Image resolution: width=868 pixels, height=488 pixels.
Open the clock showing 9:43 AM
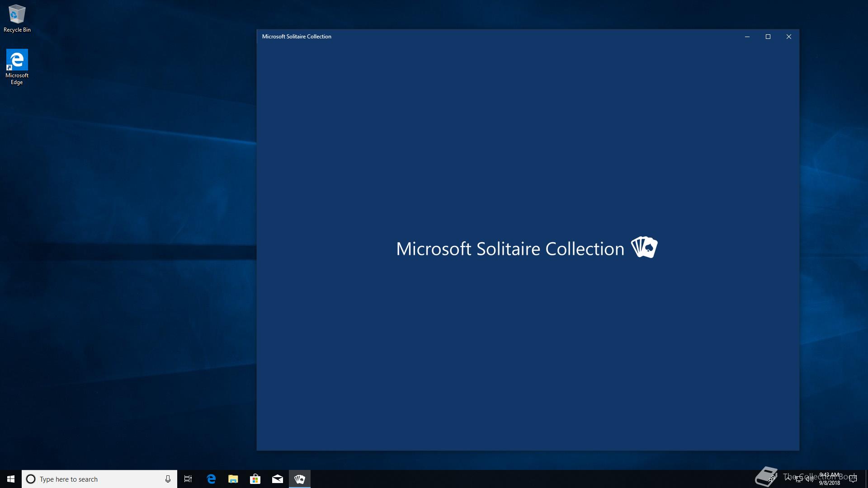[830, 479]
